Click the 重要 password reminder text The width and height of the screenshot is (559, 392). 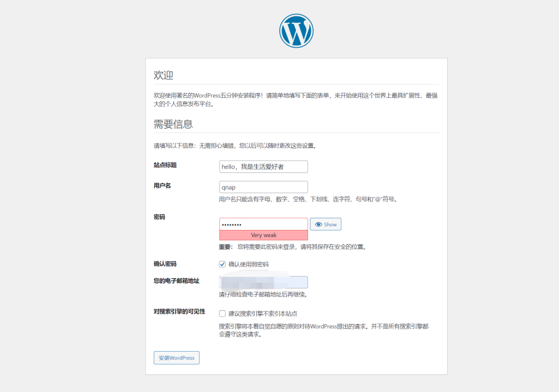click(293, 247)
